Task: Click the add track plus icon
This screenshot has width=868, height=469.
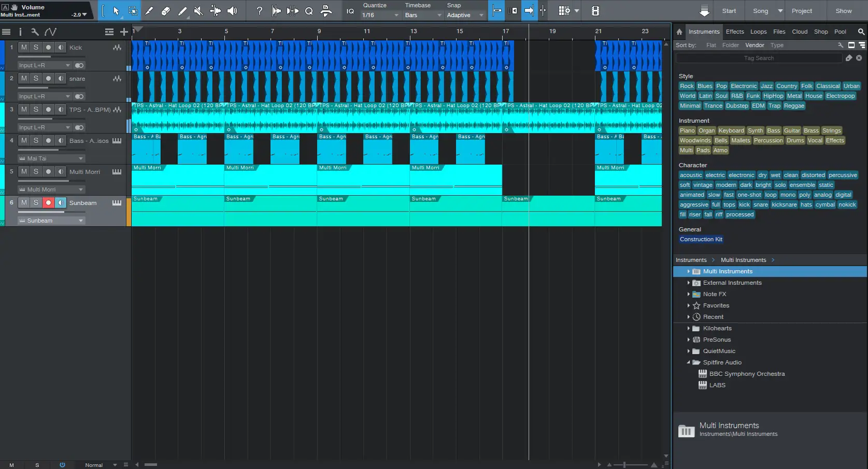Action: tap(124, 32)
